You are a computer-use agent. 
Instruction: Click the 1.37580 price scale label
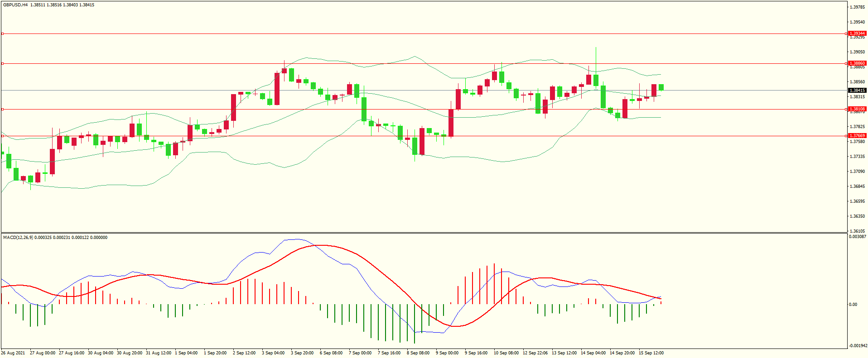click(x=858, y=142)
